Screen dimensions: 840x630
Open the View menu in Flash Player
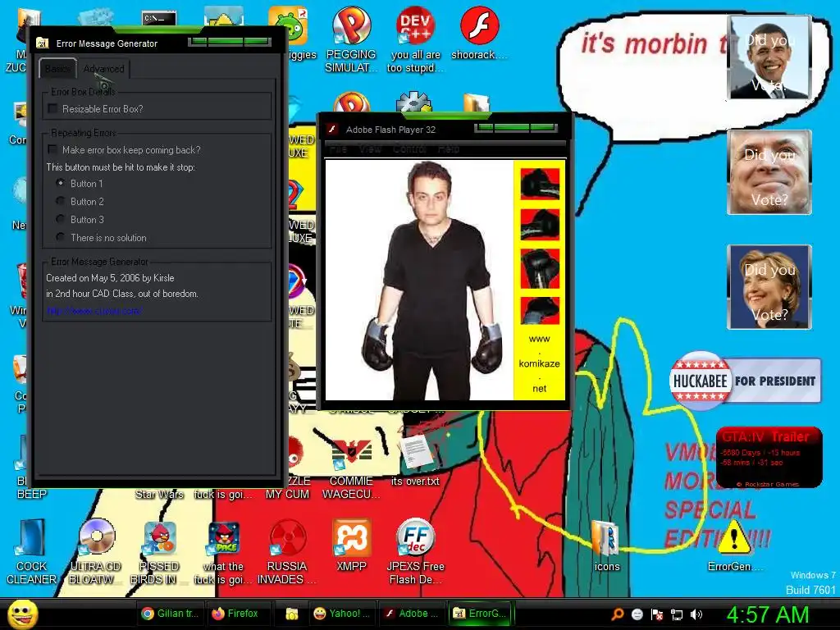pyautogui.click(x=370, y=149)
